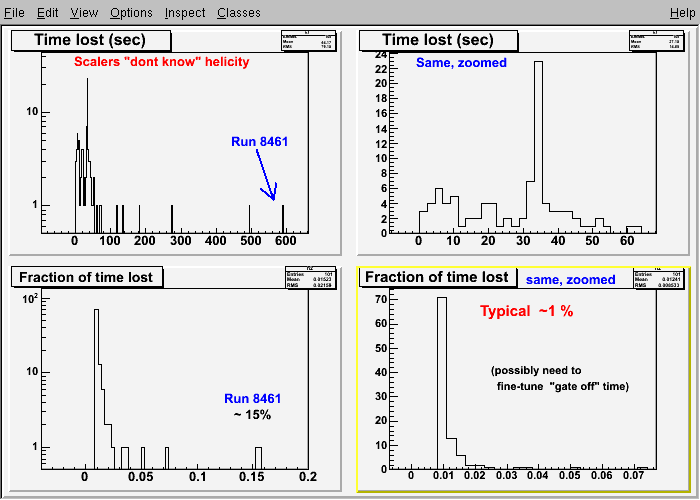
Task: Select the 'Scalers "dont know" helicity' red label
Action: point(162,62)
